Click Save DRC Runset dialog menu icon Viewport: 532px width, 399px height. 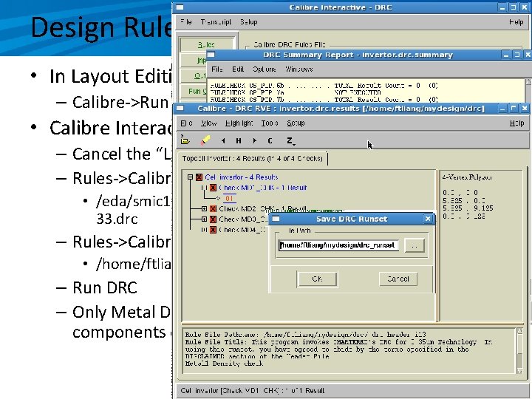coord(276,219)
